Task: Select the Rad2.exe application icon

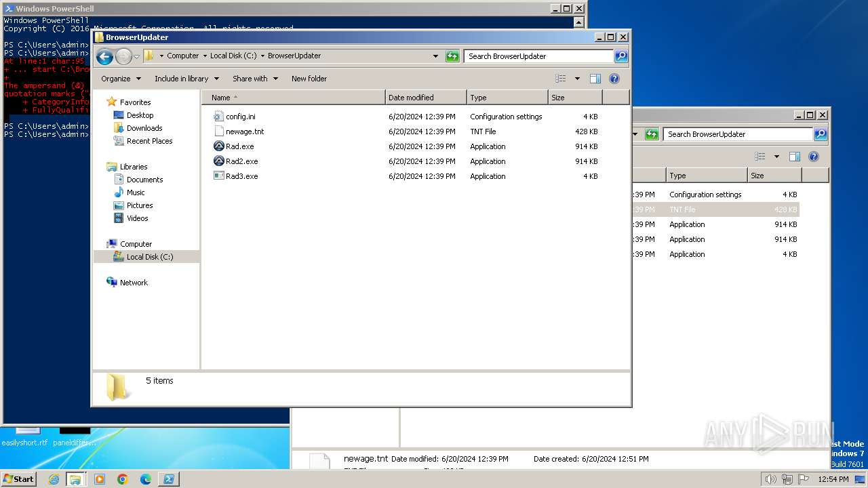Action: 218,161
